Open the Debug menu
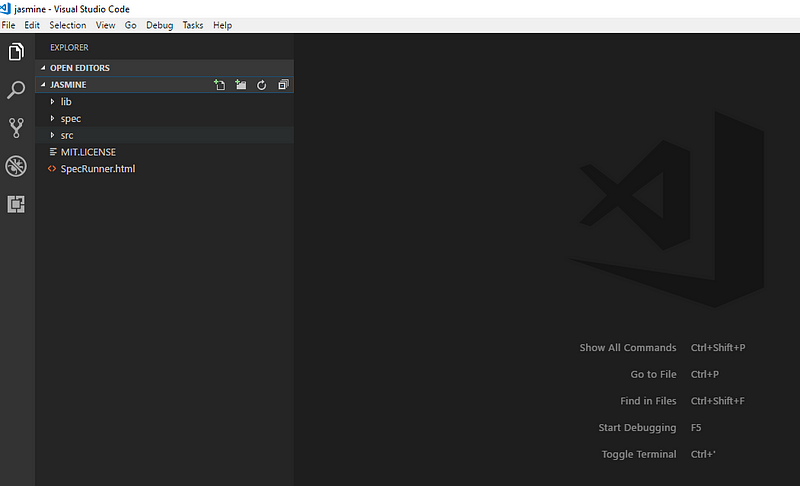The width and height of the screenshot is (800, 486). coord(159,25)
